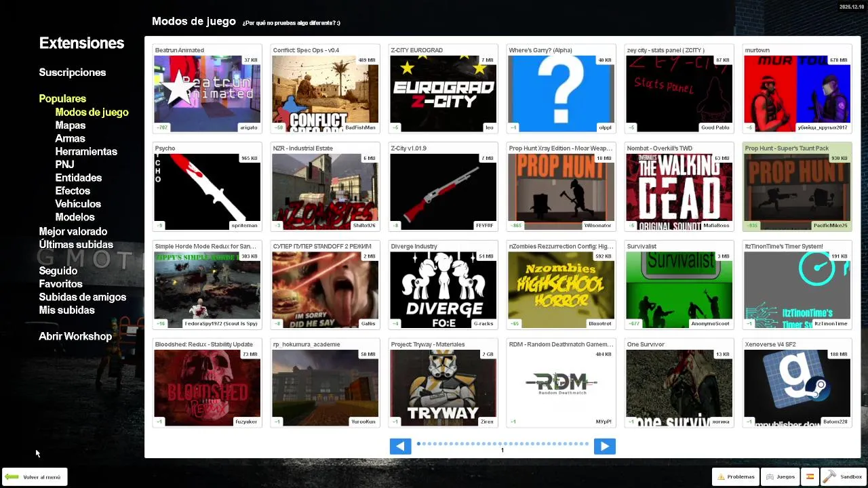Select the Armas subcategory
The image size is (868, 488).
[x=70, y=138]
